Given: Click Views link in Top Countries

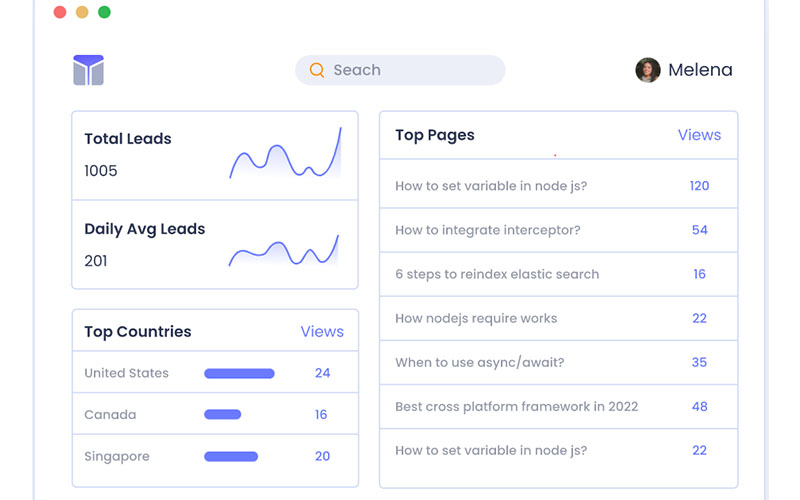Looking at the screenshot, I should 322,332.
